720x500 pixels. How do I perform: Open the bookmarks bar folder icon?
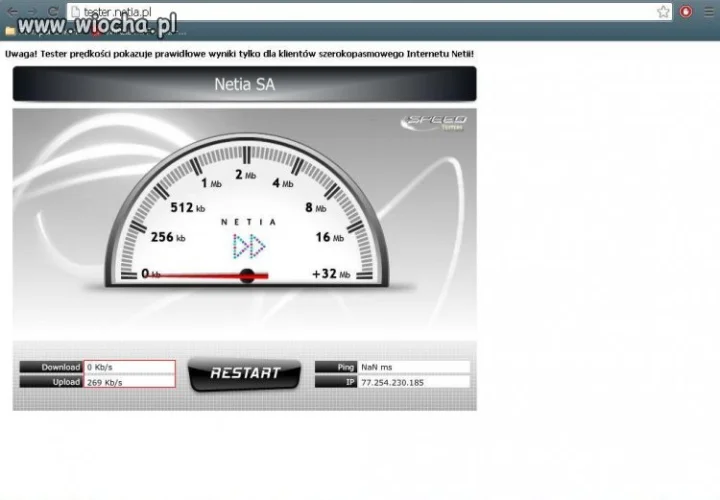point(10,31)
